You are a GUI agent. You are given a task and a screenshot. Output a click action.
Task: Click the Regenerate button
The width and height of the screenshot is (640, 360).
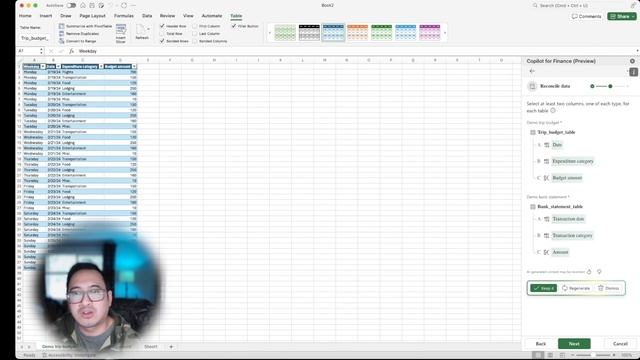576,288
